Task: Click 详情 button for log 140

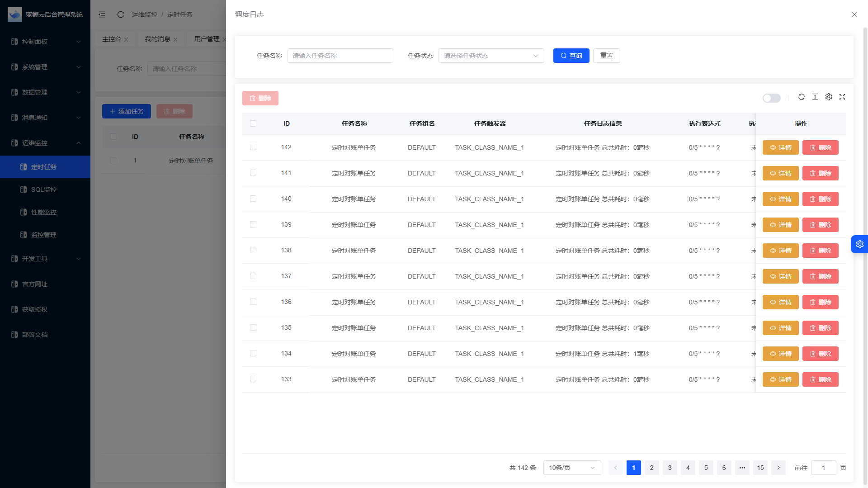Action: point(780,199)
